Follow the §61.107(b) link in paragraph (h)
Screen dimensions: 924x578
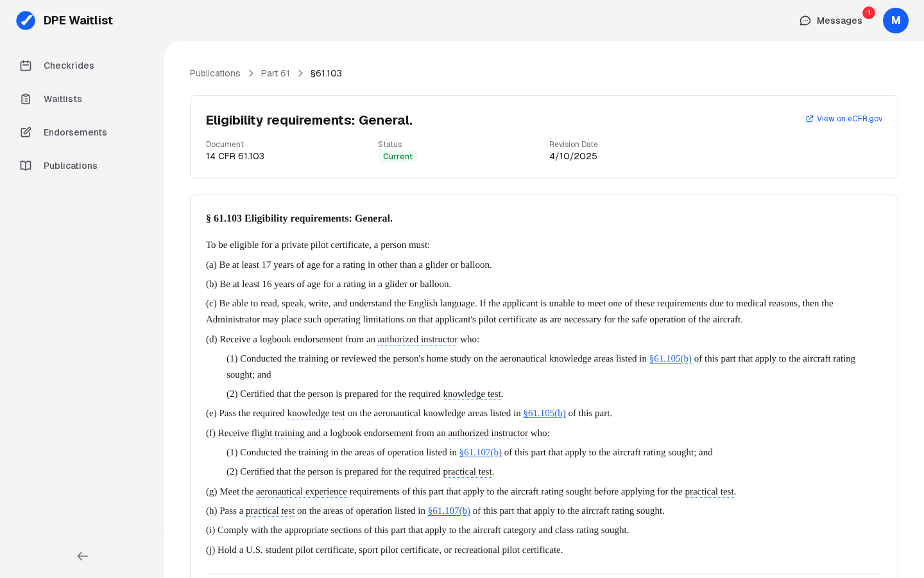click(449, 511)
